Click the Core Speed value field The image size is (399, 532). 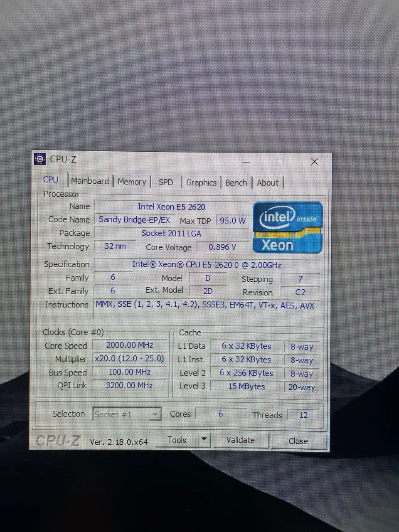130,345
